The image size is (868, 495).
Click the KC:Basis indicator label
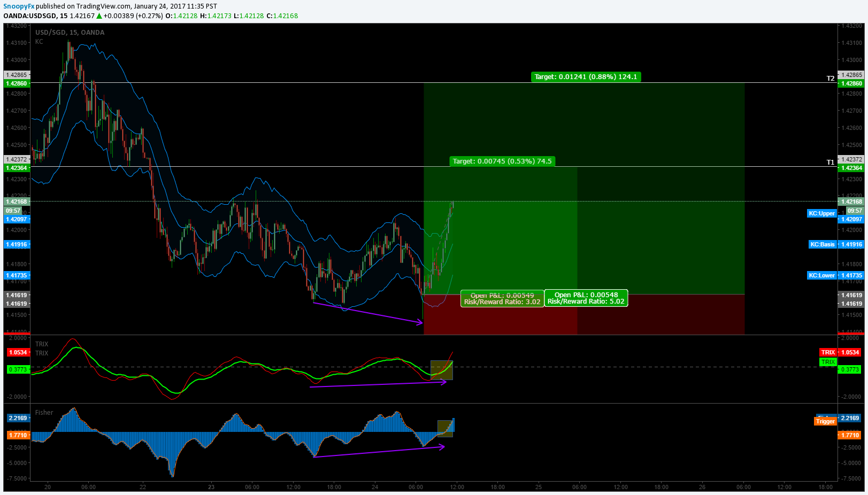[x=822, y=244]
